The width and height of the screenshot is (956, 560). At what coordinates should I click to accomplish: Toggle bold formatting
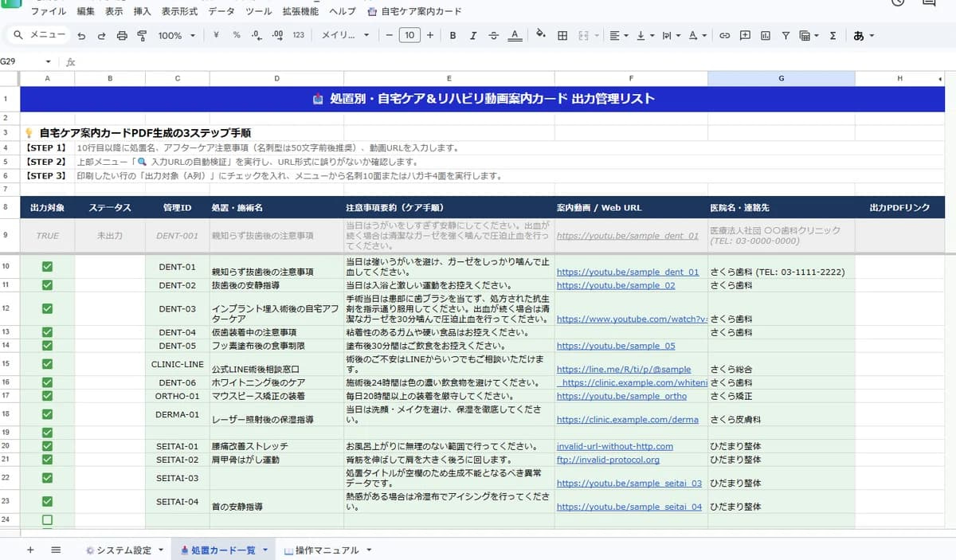click(x=453, y=35)
